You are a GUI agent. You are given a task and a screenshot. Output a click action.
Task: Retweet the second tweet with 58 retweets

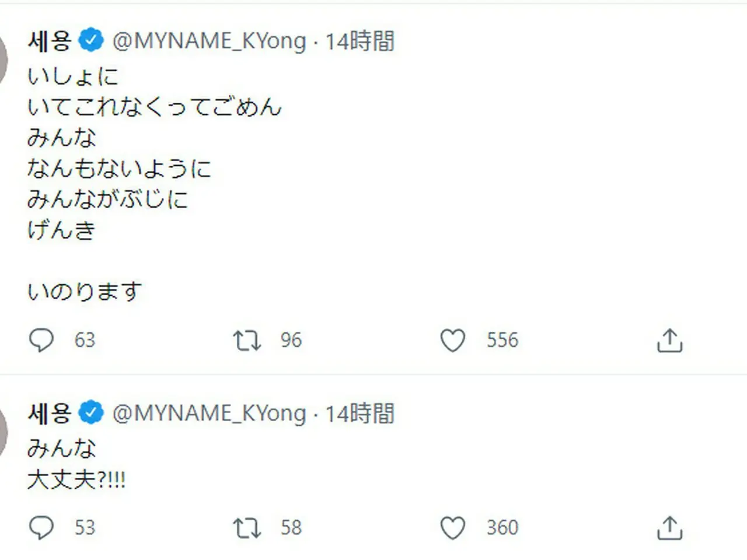click(x=247, y=528)
